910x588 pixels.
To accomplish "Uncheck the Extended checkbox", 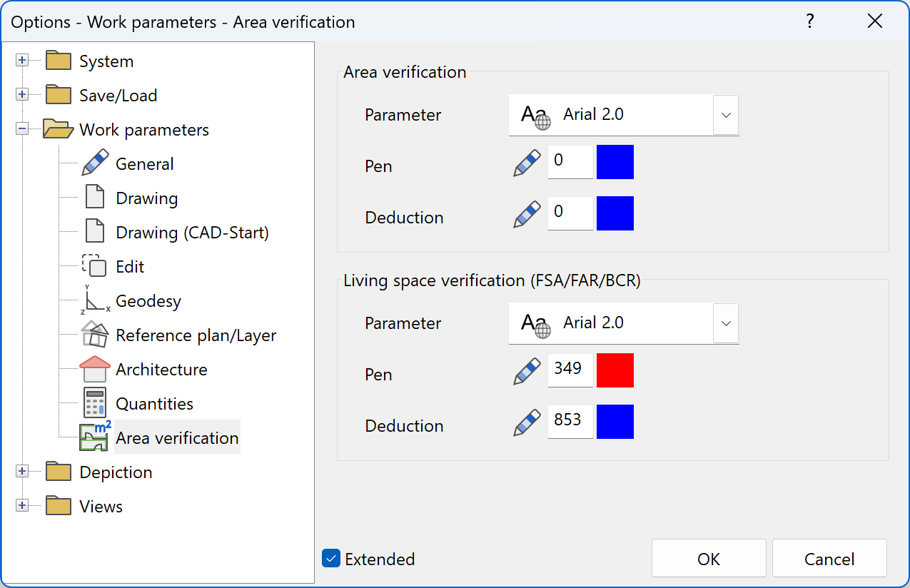I will point(330,559).
